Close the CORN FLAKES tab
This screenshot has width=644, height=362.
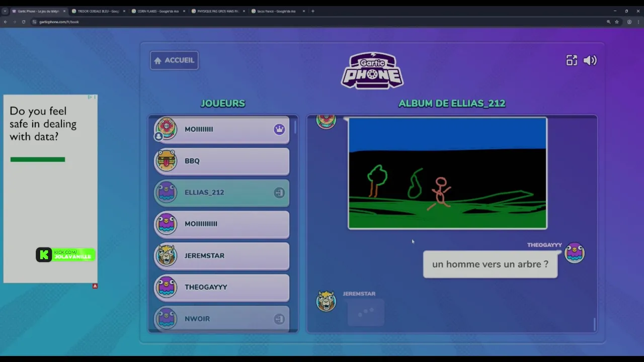[184, 11]
